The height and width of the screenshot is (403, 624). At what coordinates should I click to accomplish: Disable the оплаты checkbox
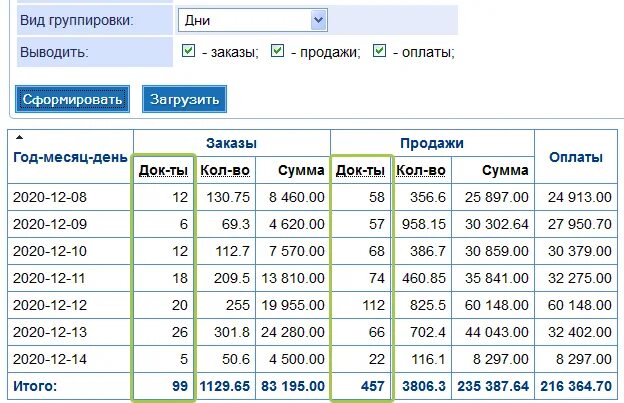click(379, 51)
